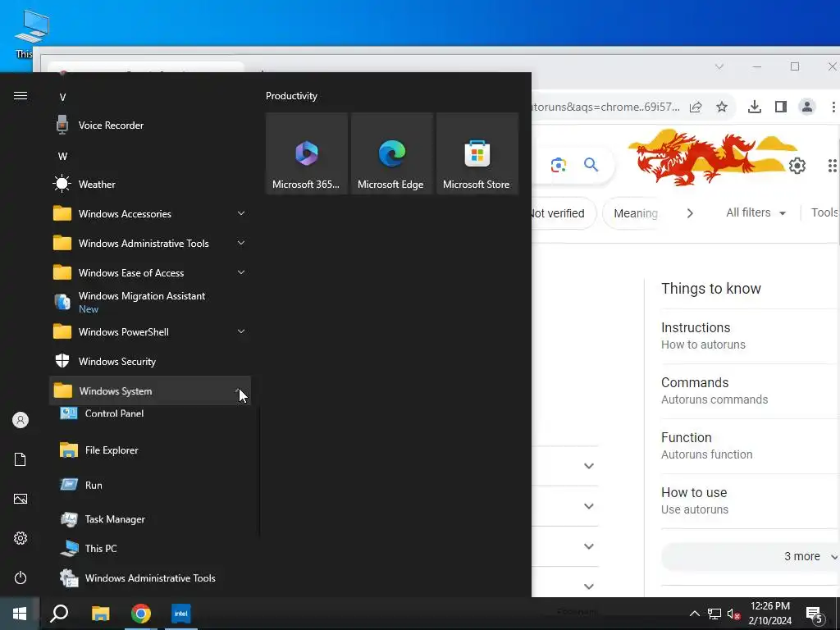
Task: Click the Chrome address bar URL
Action: 605,107
